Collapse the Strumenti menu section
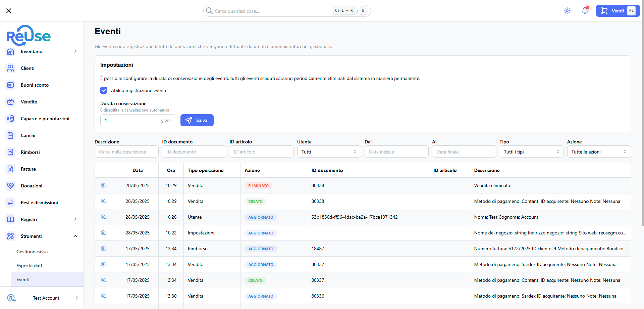The width and height of the screenshot is (644, 309). (x=75, y=236)
